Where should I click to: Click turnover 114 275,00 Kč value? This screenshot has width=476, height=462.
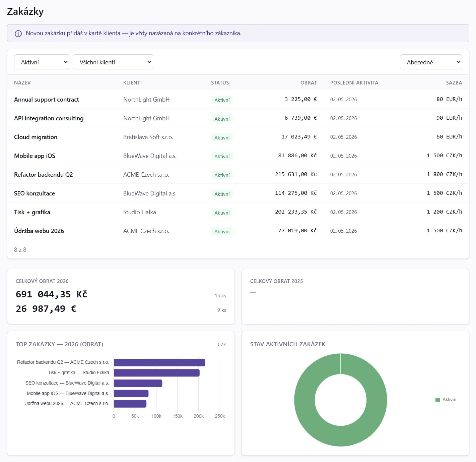point(296,193)
